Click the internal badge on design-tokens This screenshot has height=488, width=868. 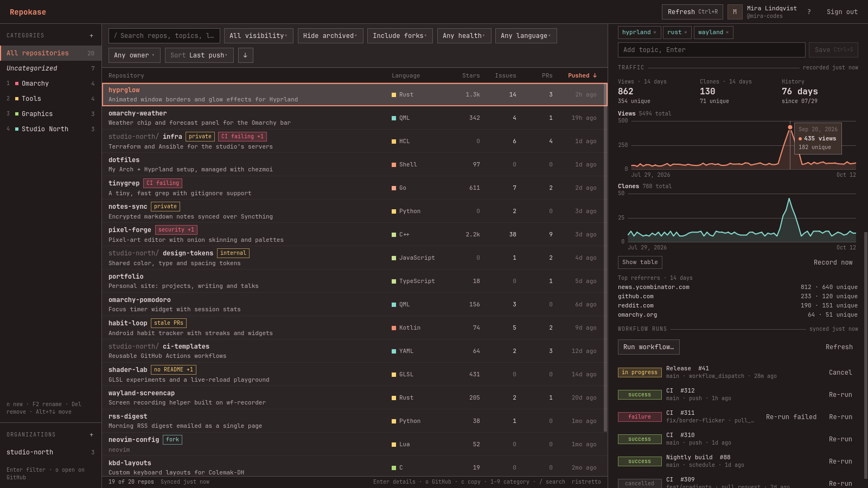point(233,253)
